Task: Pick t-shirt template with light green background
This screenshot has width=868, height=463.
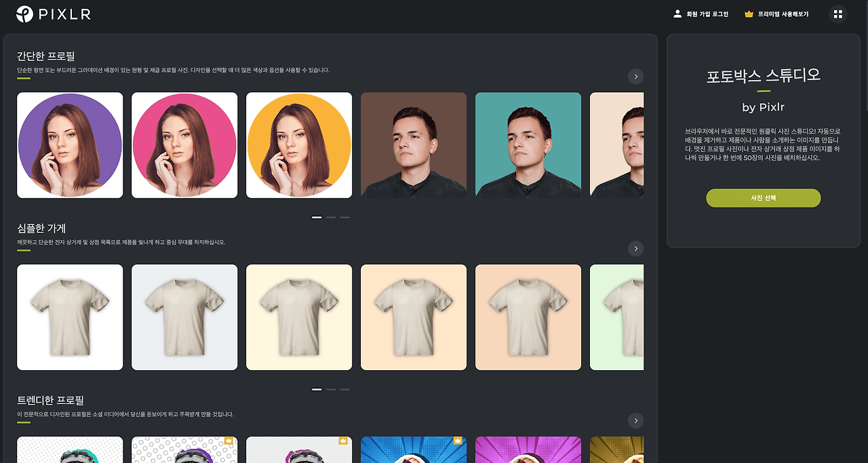Action: pos(616,317)
